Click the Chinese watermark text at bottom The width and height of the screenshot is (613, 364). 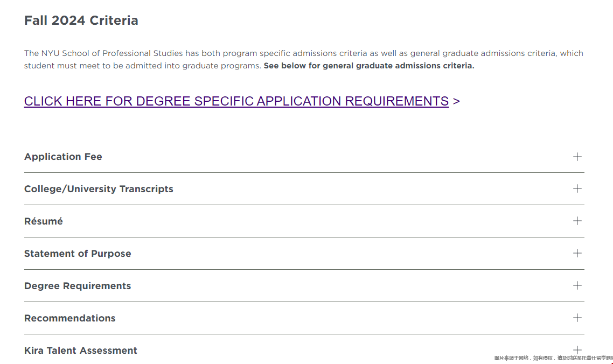(x=553, y=358)
